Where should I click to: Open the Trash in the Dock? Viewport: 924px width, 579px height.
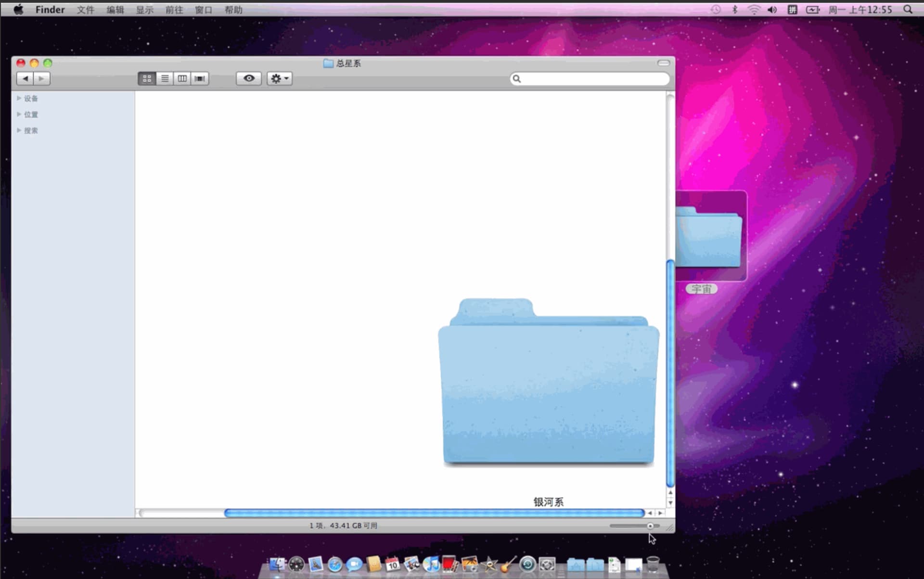click(x=653, y=564)
